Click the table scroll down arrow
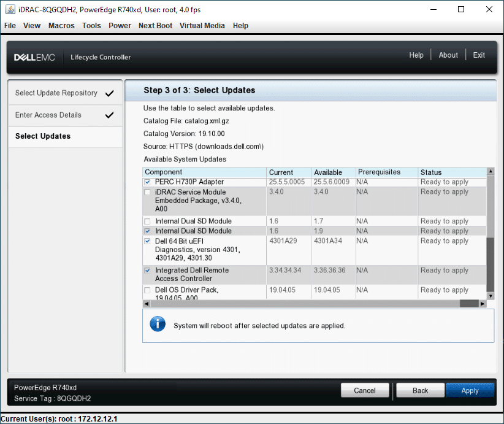 [x=491, y=296]
